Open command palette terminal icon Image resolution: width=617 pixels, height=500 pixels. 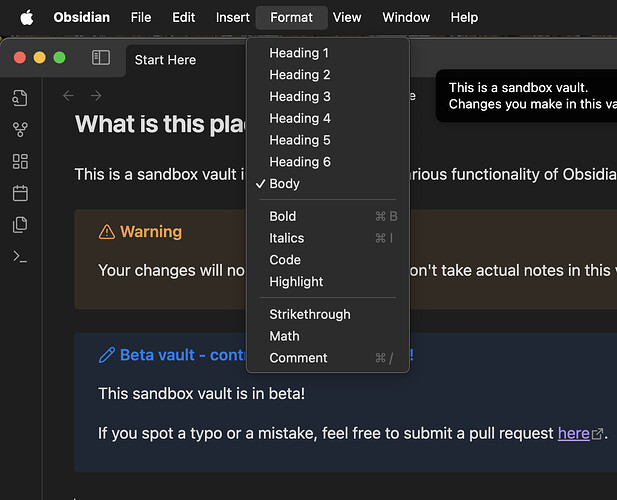(x=20, y=256)
